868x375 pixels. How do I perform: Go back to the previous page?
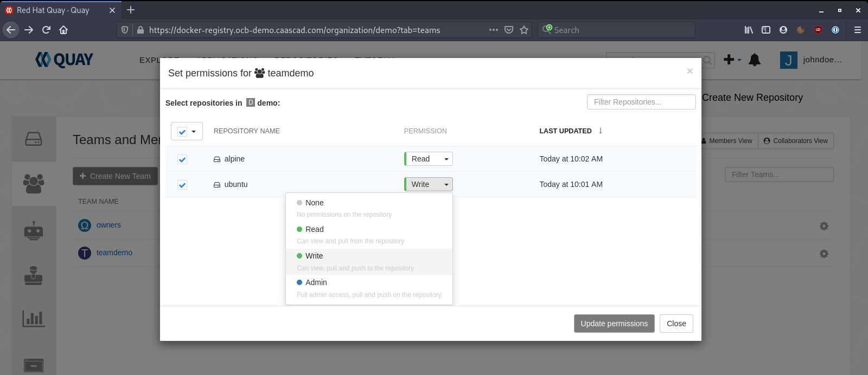pos(11,30)
